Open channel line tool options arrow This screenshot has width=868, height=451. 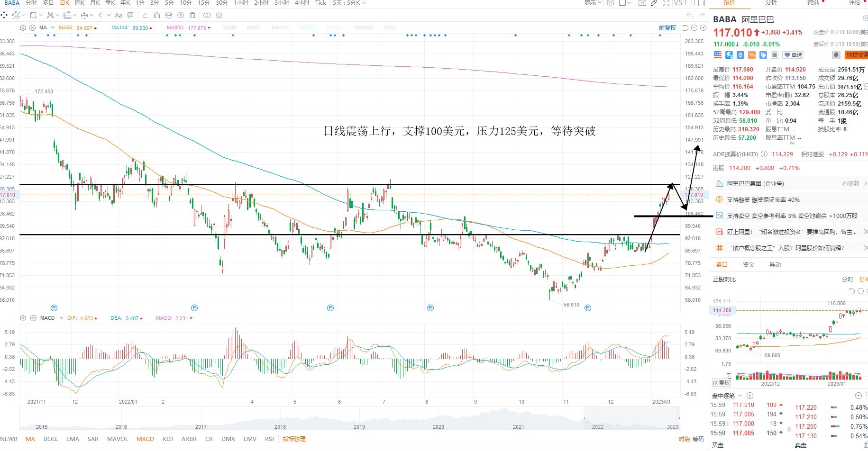[x=75, y=15]
